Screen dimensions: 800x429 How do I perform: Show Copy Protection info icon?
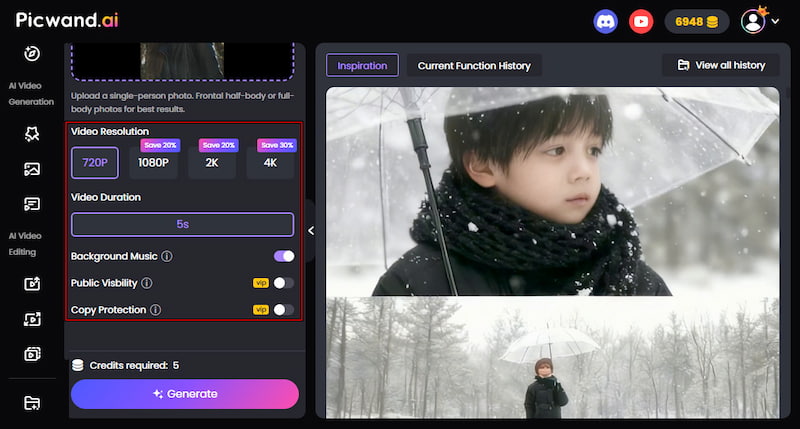click(156, 310)
